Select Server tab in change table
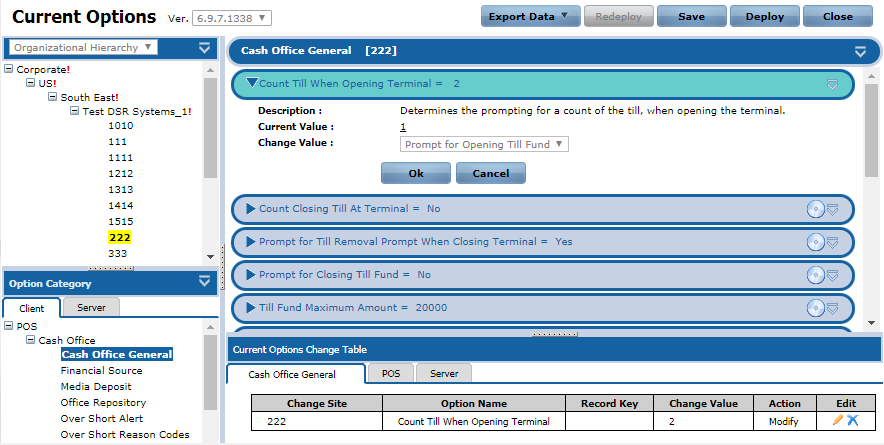This screenshot has height=445, width=884. point(444,373)
